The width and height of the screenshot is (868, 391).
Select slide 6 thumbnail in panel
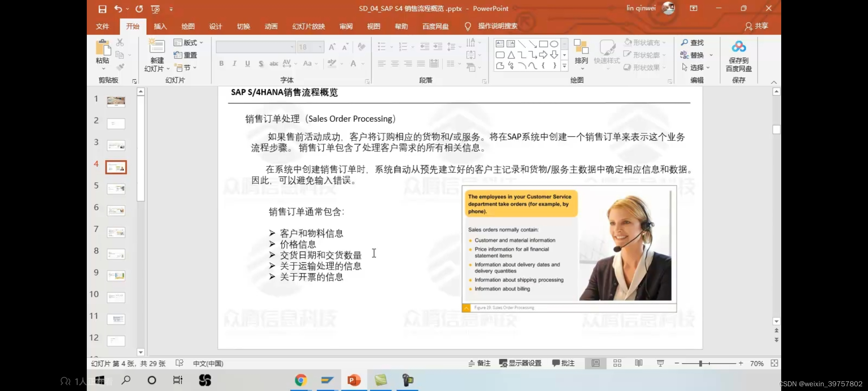point(116,210)
